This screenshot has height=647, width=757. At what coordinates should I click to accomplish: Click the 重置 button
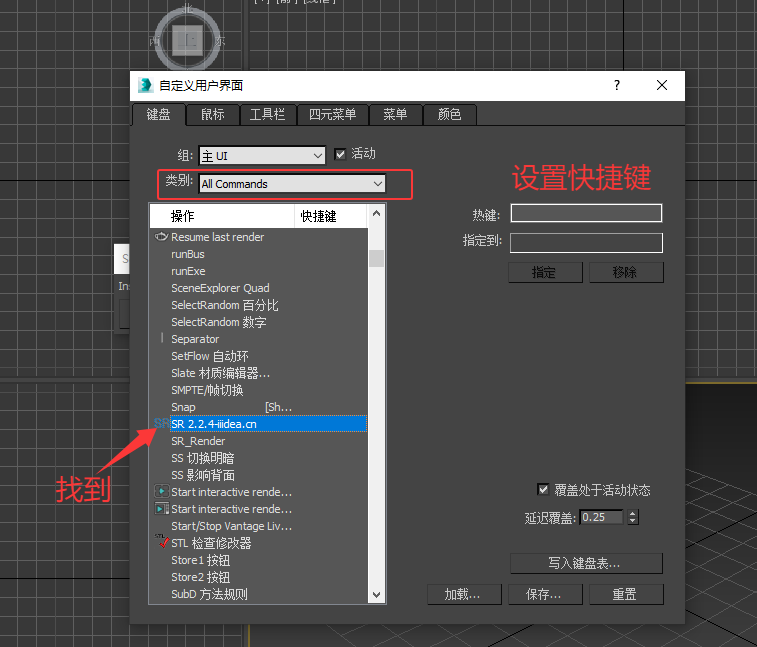(x=626, y=594)
